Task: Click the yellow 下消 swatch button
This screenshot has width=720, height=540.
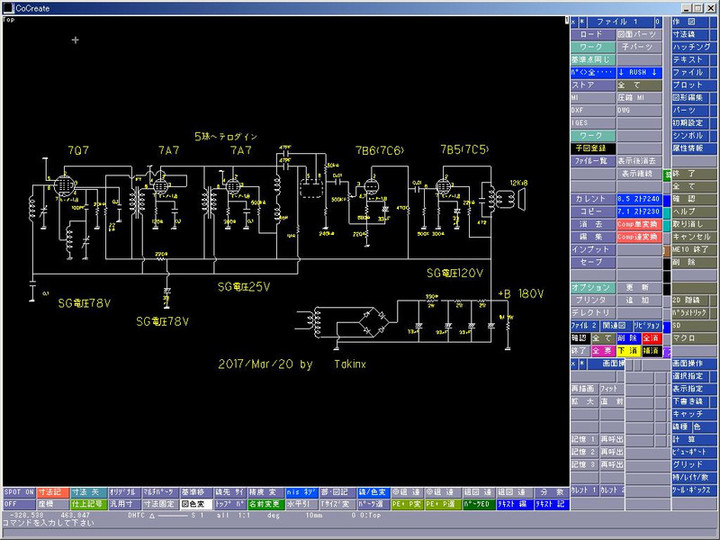Action: [x=627, y=351]
